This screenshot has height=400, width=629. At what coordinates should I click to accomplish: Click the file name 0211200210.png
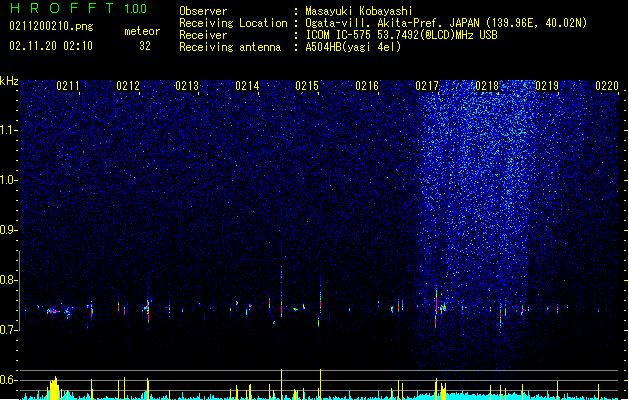[51, 26]
